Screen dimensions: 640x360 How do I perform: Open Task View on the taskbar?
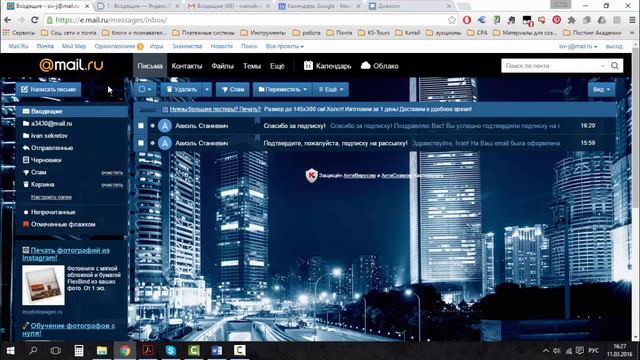[56, 351]
